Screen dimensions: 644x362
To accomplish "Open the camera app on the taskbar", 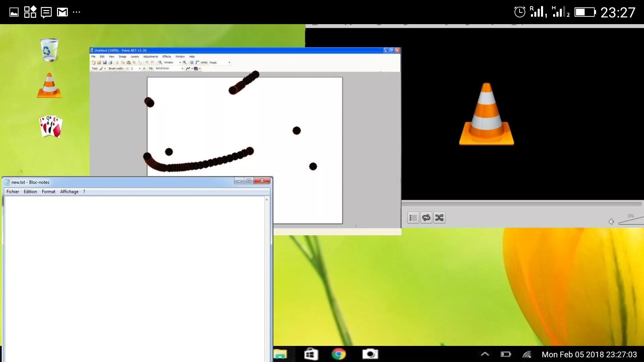I will coord(370,354).
